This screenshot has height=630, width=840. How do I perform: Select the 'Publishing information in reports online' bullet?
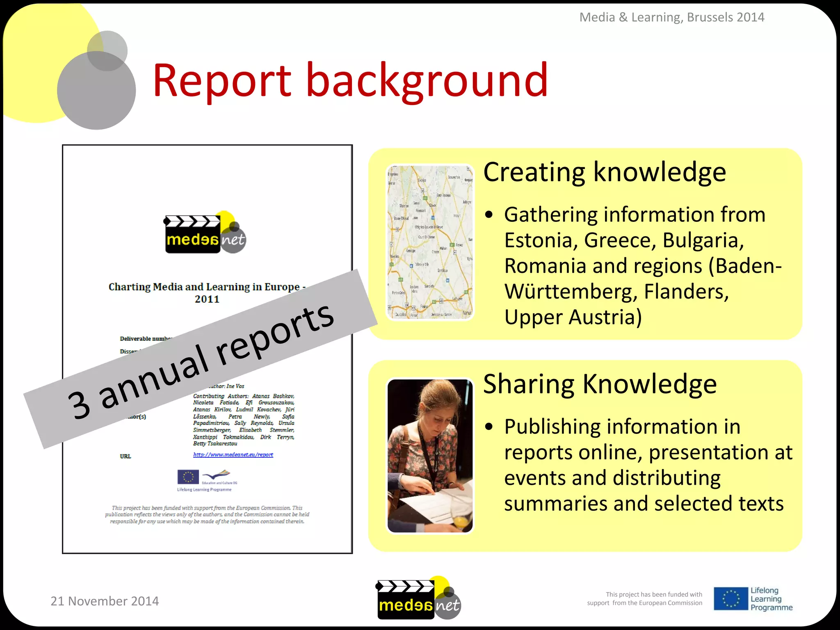[638, 465]
